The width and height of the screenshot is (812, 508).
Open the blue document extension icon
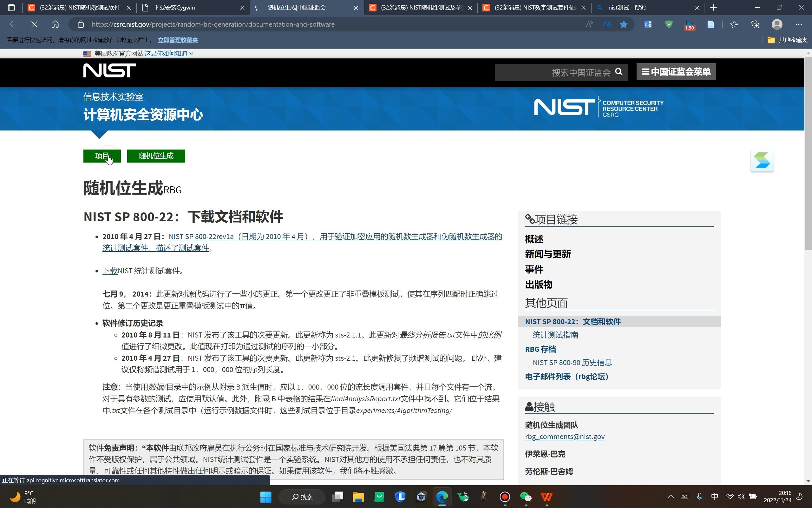(710, 24)
